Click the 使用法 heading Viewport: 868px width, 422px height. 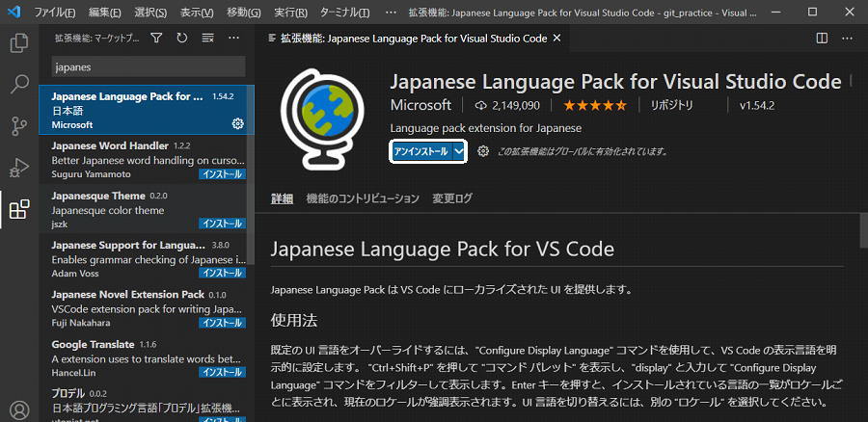pos(294,320)
